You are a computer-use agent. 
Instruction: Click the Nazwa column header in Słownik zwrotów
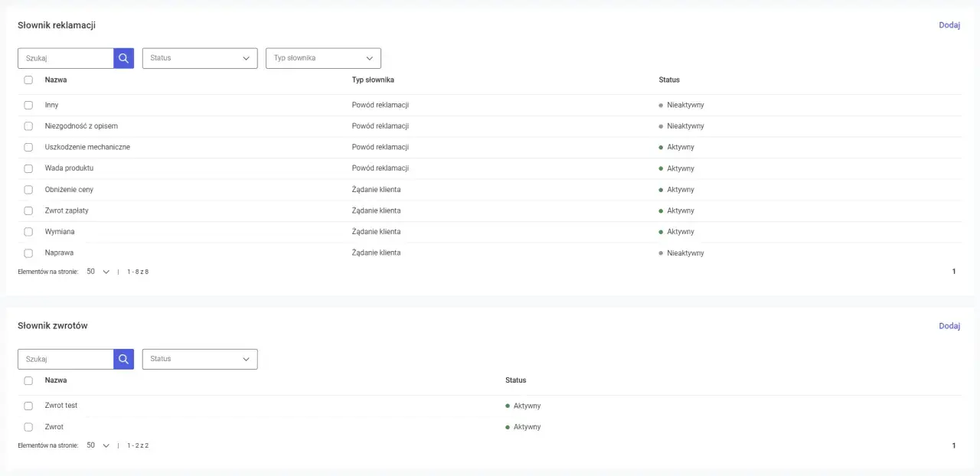click(x=56, y=380)
